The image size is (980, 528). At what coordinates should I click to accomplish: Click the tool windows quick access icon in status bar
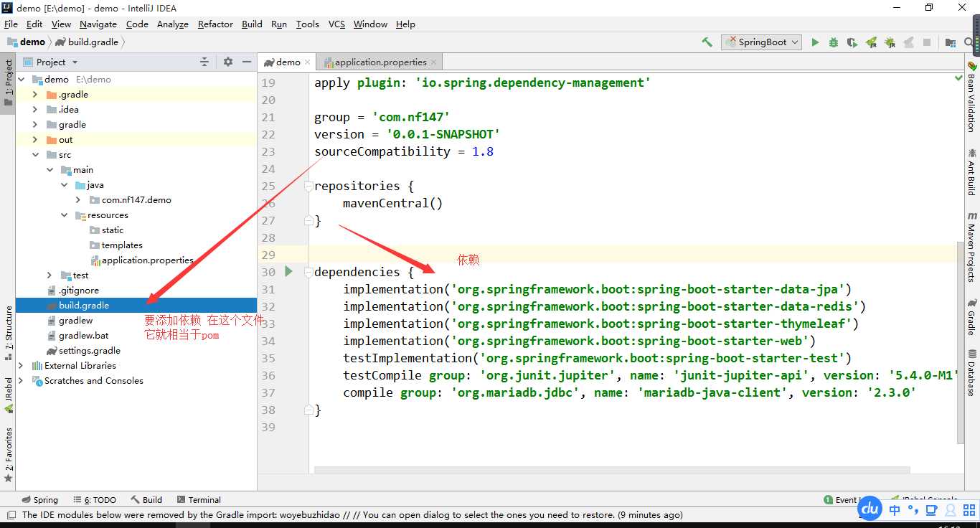10,514
